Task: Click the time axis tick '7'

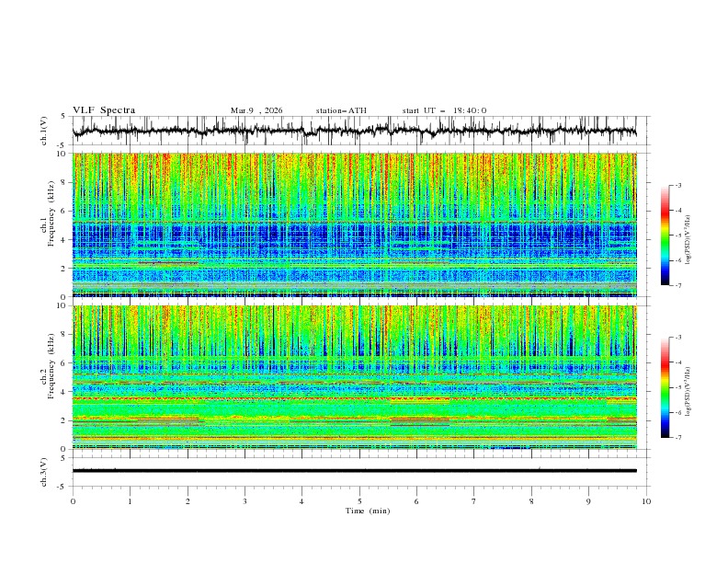Action: click(474, 501)
